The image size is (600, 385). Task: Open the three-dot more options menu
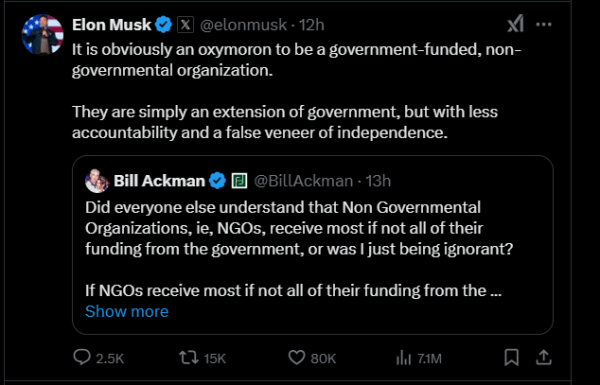(543, 24)
